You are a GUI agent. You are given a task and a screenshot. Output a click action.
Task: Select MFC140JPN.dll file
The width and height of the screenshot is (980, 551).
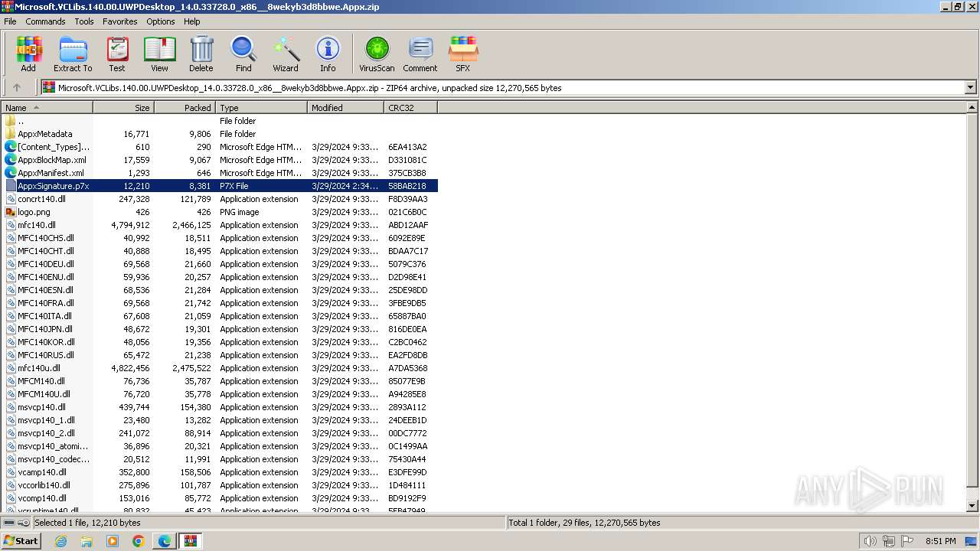coord(220,329)
